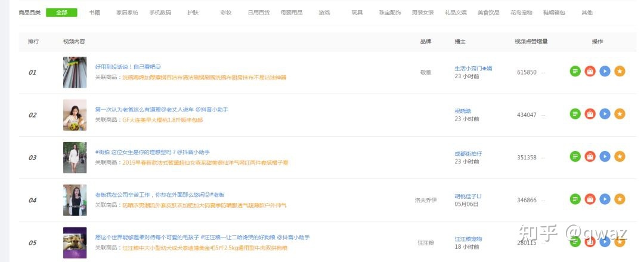Filter list by 日用百货
Screen dimensions: 644x262
[x=259, y=13]
